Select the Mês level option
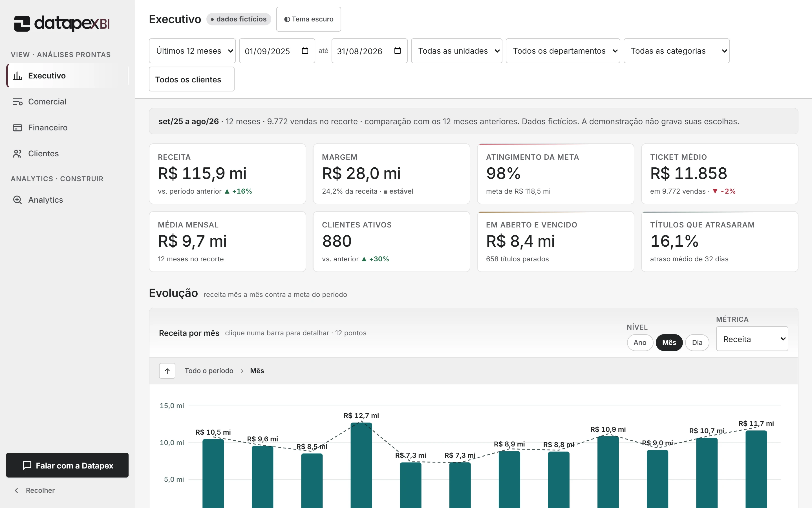 click(x=669, y=342)
